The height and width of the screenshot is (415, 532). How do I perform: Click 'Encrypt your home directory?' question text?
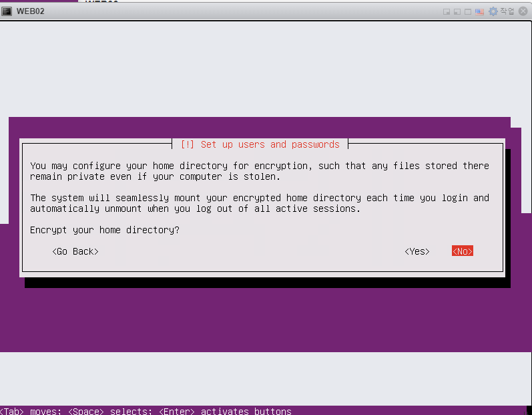point(105,230)
